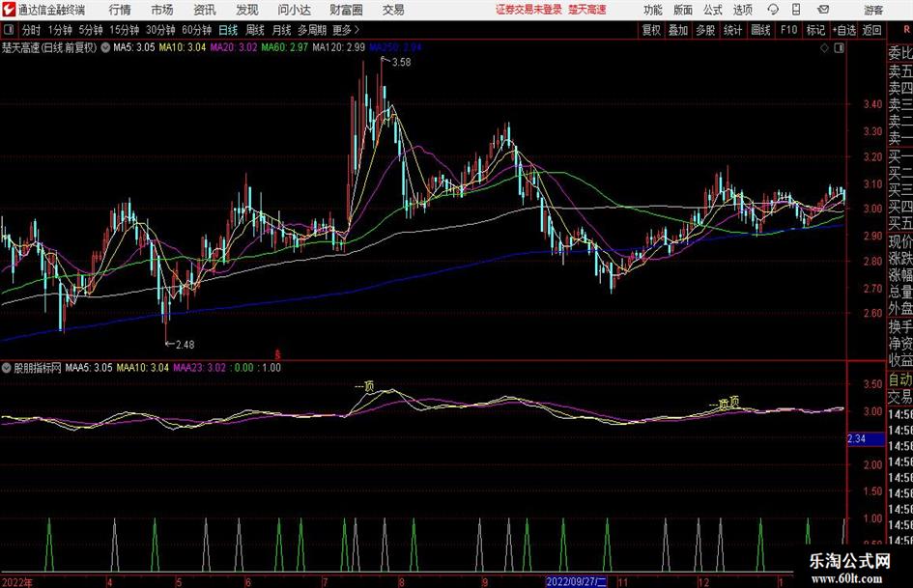Open the 交易 menu
Image resolution: width=913 pixels, height=588 pixels.
(x=393, y=10)
